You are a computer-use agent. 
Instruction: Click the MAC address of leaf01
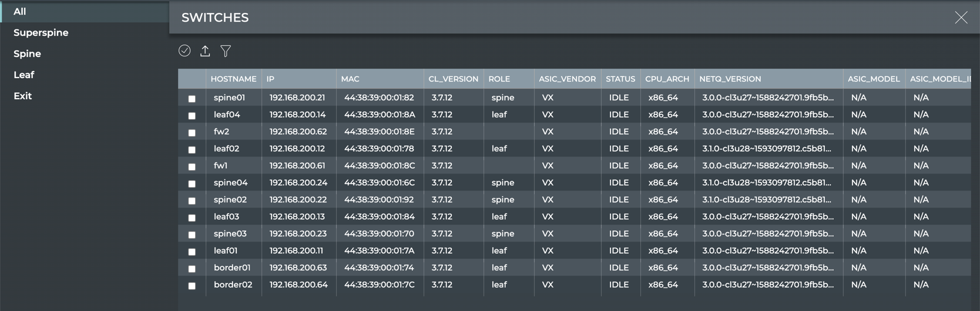click(x=379, y=251)
